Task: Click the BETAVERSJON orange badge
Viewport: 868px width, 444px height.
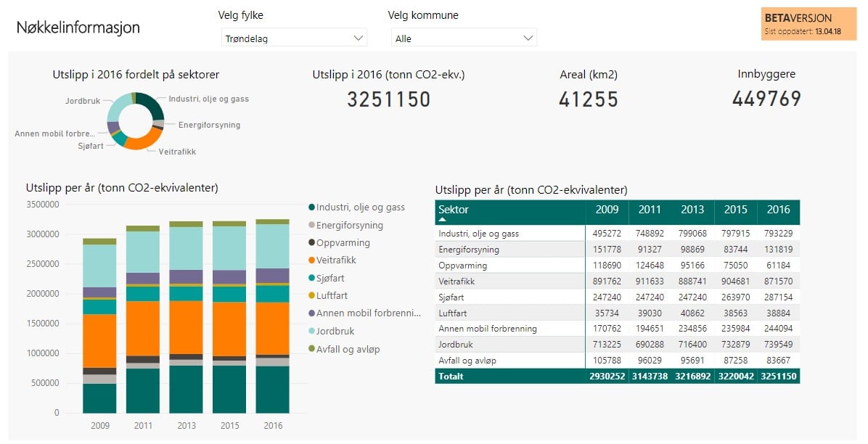Action: 808,24
